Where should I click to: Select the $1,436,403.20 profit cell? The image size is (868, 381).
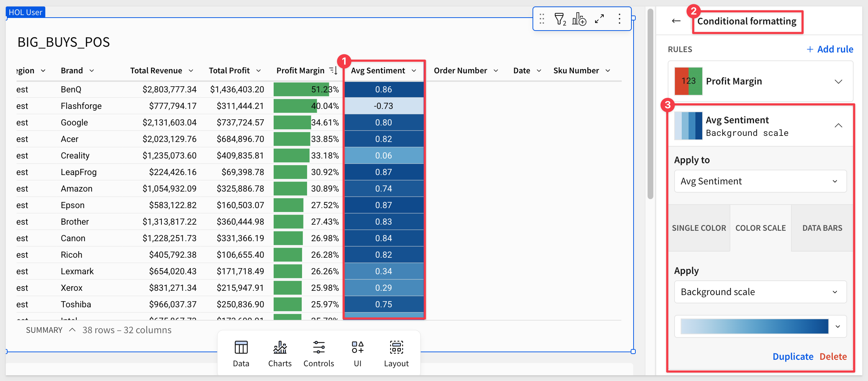coord(237,89)
